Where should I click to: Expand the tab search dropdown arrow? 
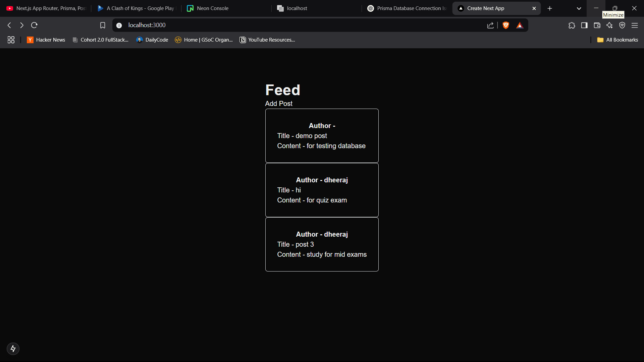click(579, 8)
